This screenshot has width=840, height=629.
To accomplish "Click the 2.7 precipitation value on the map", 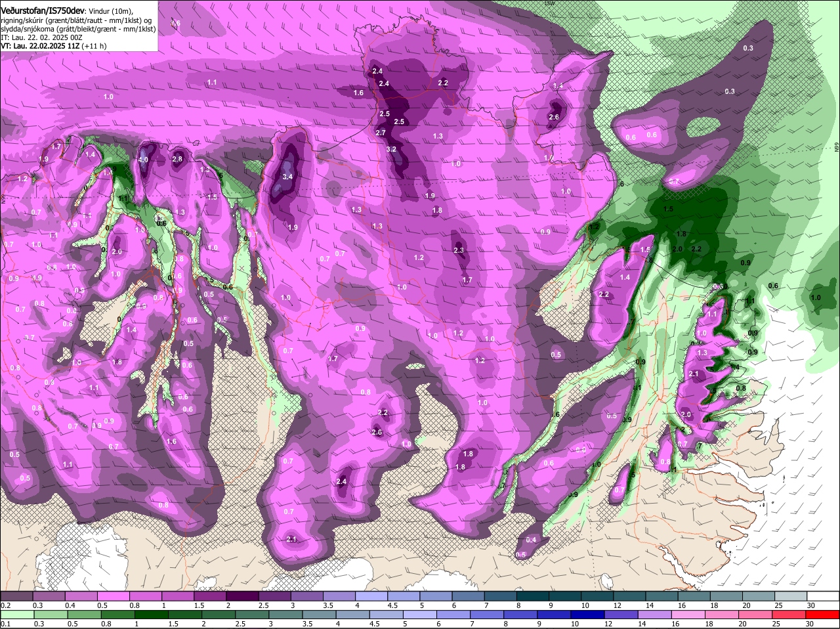I will pos(381,133).
